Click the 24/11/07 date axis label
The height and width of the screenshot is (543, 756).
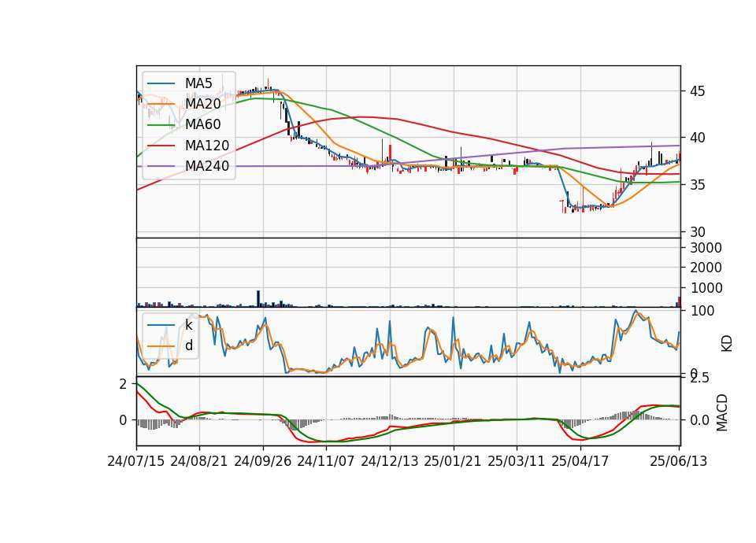(x=325, y=462)
